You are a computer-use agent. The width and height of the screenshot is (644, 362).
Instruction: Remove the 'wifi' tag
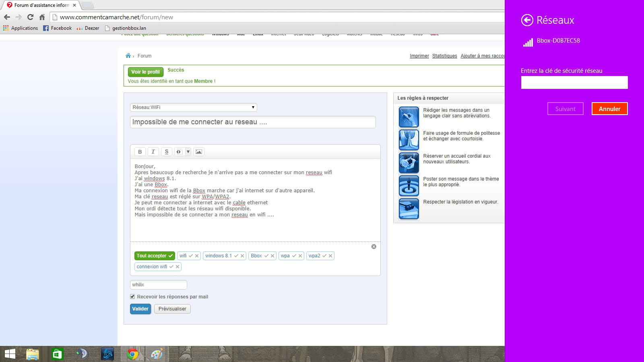(197, 256)
